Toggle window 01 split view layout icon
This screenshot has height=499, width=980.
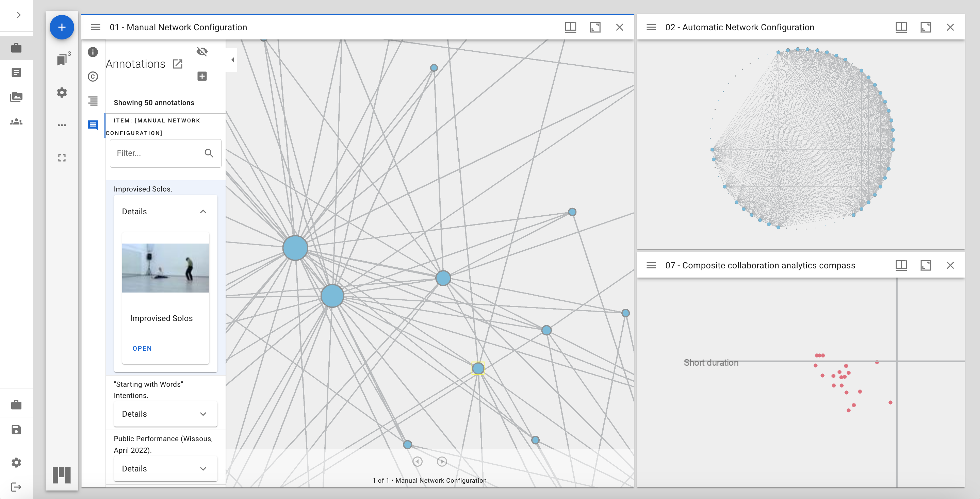point(571,28)
